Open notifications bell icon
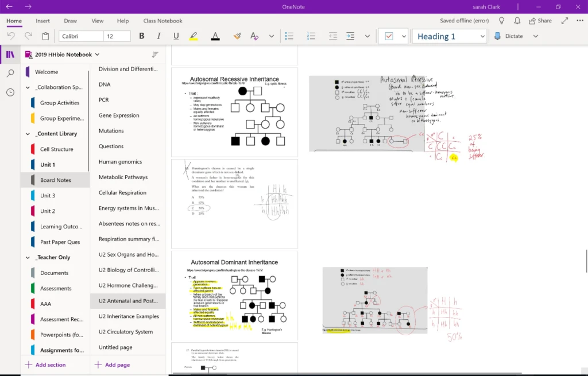This screenshot has width=588, height=376. click(517, 21)
